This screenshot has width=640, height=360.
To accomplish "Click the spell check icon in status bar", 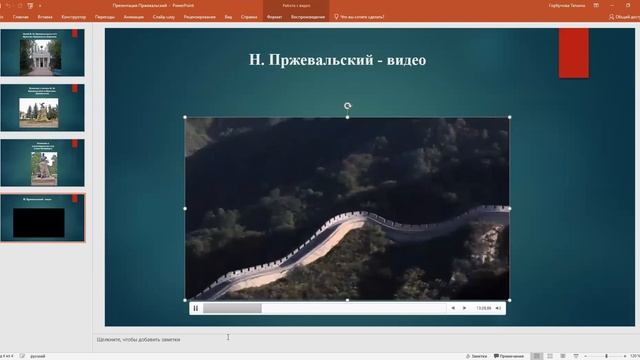I will [x=22, y=356].
